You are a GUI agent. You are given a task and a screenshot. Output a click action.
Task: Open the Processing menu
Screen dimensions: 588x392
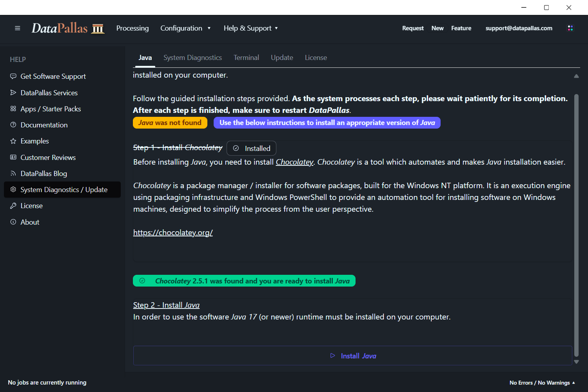[x=132, y=28]
